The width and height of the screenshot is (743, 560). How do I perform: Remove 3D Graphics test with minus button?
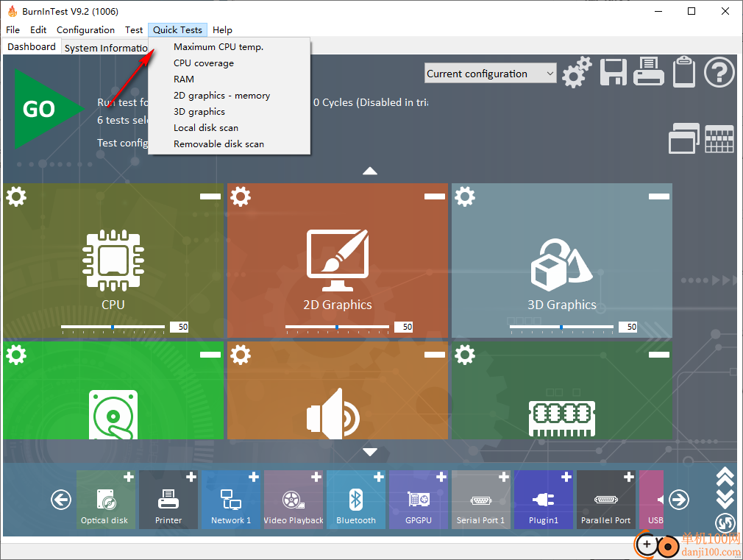pyautogui.click(x=659, y=196)
